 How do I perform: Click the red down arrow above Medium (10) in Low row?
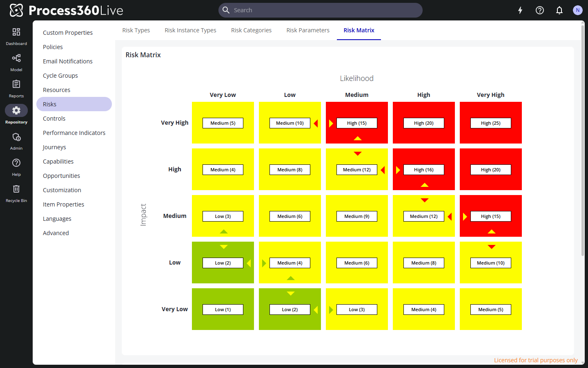pos(492,247)
